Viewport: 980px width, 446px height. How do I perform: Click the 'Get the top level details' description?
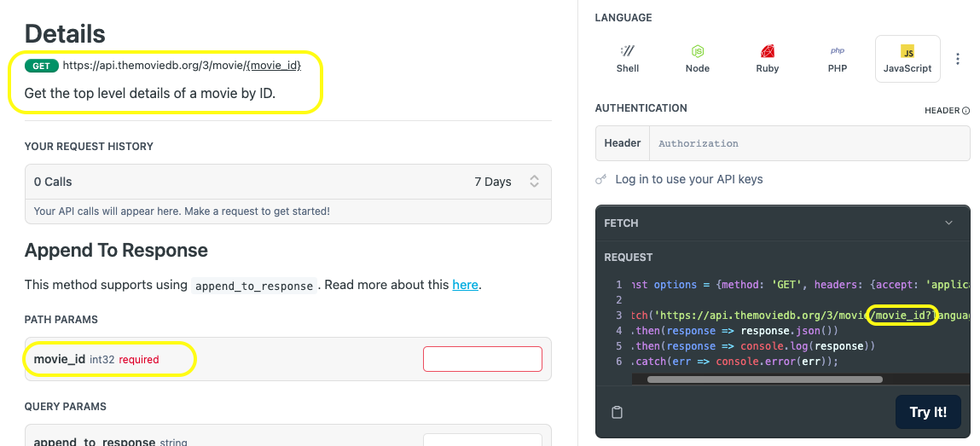coord(150,94)
